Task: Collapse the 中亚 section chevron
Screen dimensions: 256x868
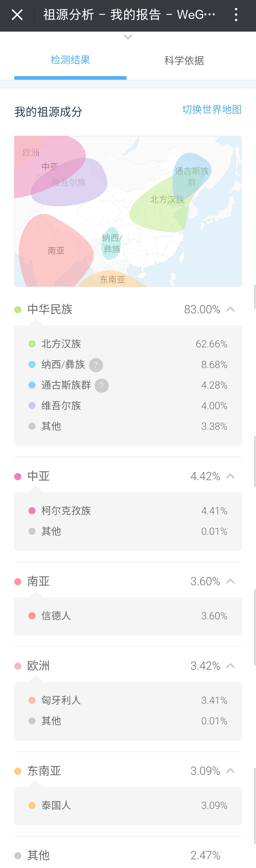Action: [x=230, y=476]
